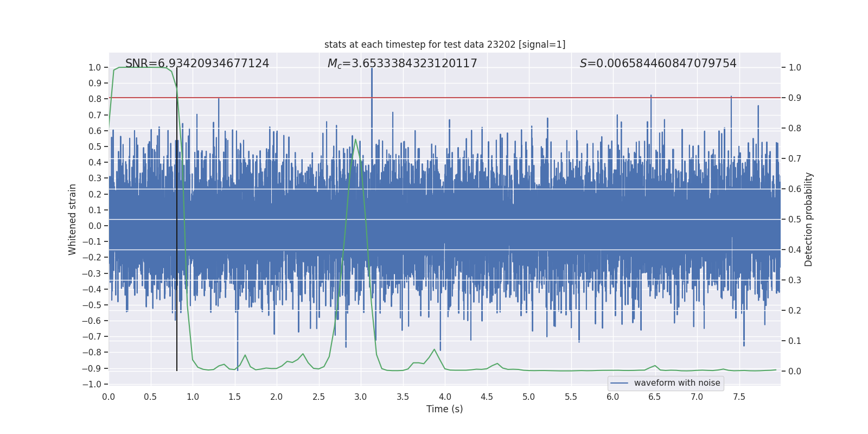The image size is (868, 434).
Task: Select the SNR value annotation text
Action: 197,63
